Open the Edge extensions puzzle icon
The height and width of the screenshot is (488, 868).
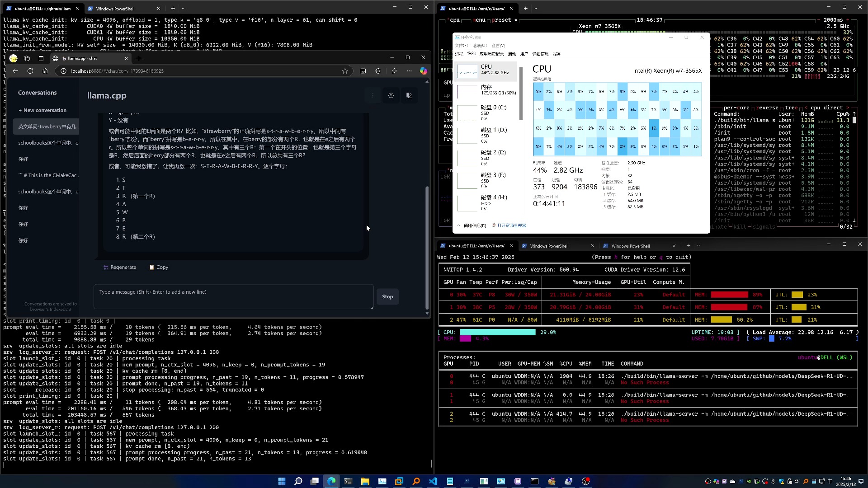378,71
